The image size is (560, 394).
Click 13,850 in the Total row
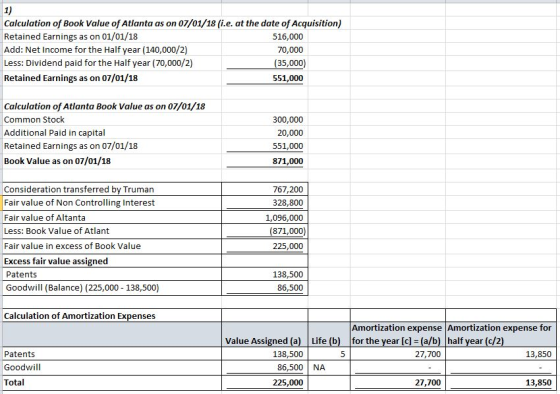(539, 383)
